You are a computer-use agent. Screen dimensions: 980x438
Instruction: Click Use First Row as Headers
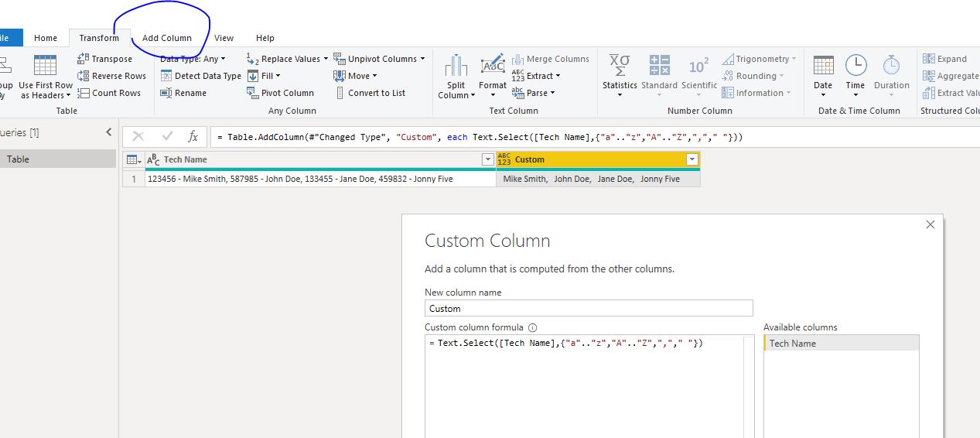coord(46,77)
